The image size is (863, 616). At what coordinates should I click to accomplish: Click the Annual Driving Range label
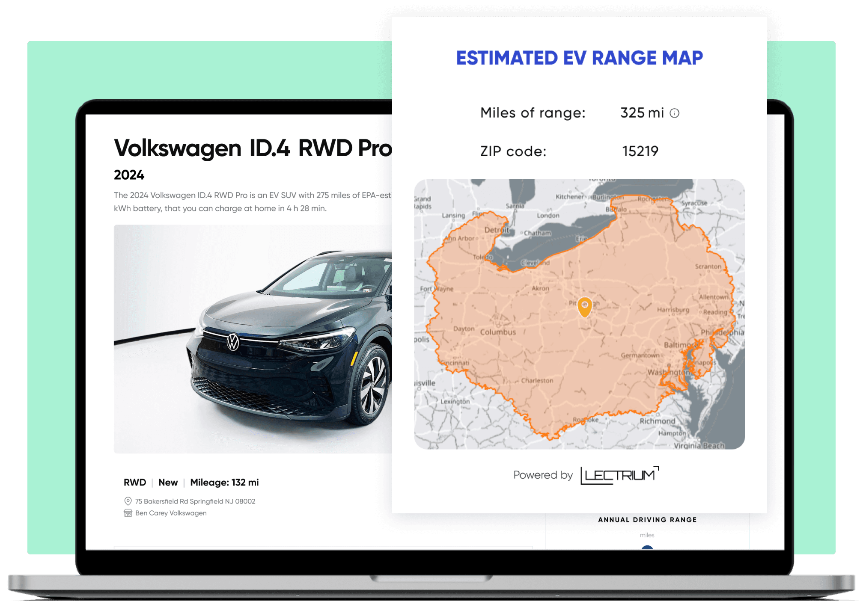click(x=647, y=520)
